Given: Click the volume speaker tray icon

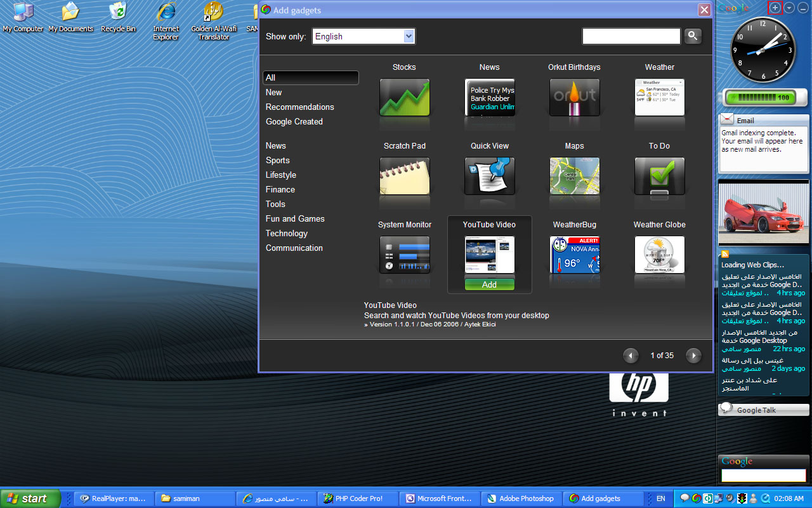Looking at the screenshot, I should (x=730, y=498).
